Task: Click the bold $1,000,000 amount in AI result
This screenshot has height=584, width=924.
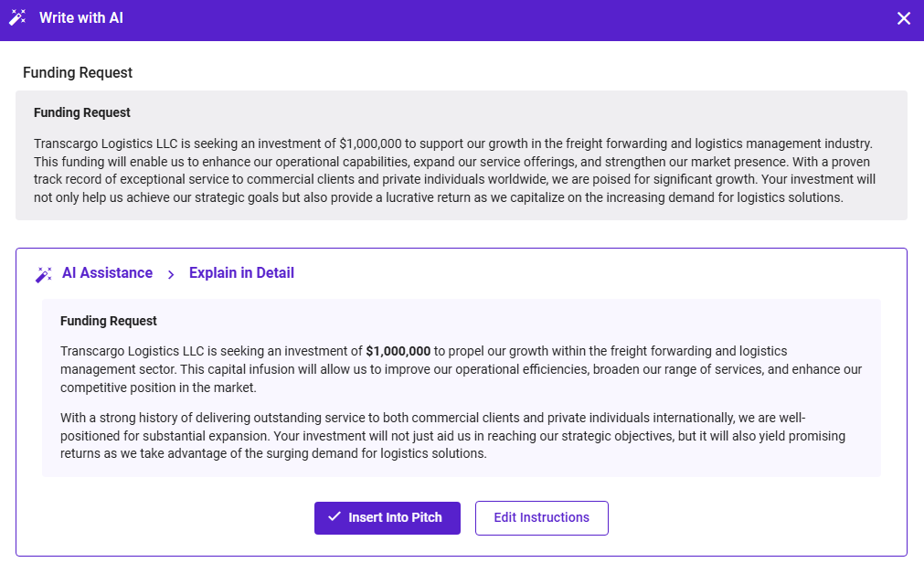Action: click(398, 351)
